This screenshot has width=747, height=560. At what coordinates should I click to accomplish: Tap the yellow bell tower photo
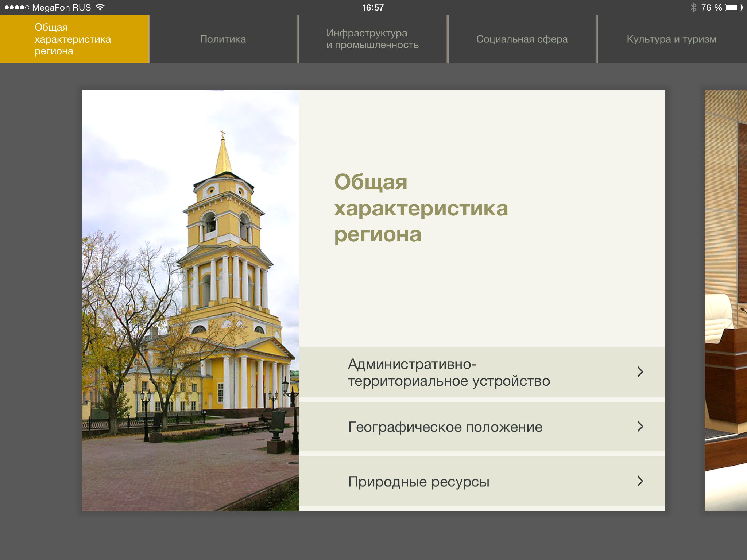click(190, 300)
